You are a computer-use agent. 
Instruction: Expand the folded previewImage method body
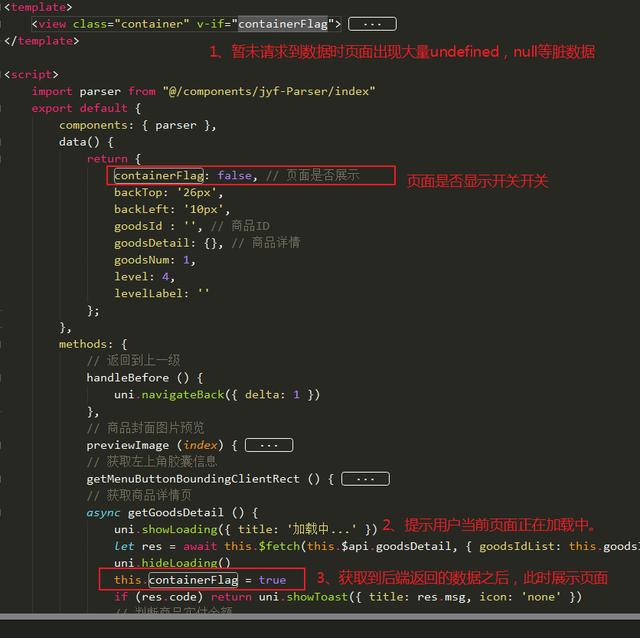pyautogui.click(x=269, y=445)
